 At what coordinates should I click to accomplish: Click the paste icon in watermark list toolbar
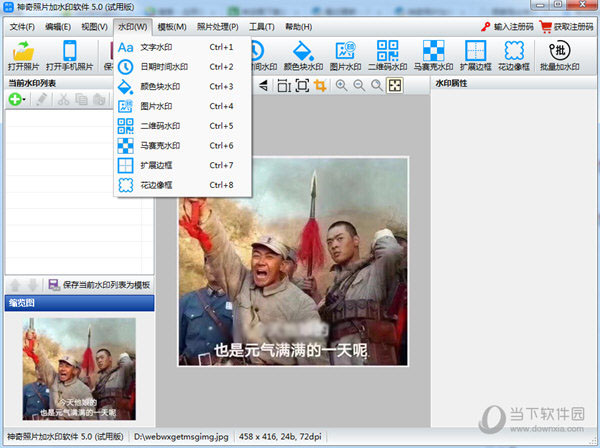point(99,99)
